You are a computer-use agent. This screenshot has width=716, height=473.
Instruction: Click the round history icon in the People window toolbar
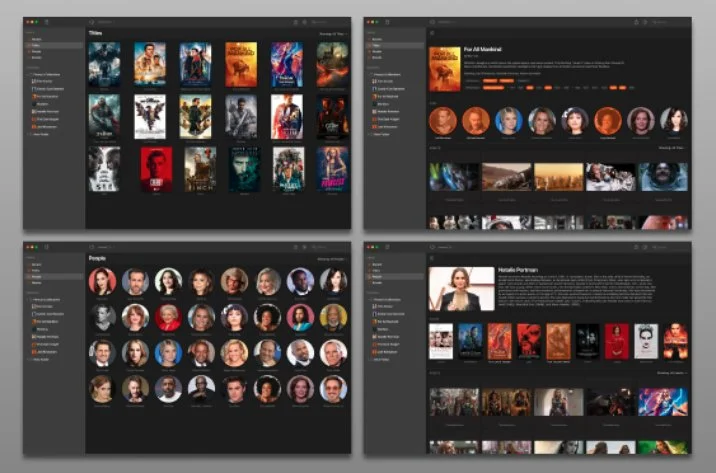92,247
